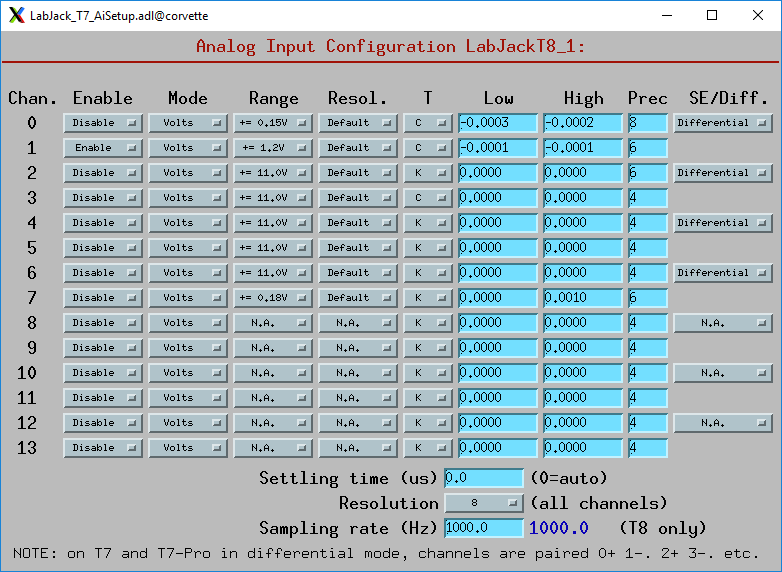
Task: Click the Settling time input field
Action: tap(484, 478)
